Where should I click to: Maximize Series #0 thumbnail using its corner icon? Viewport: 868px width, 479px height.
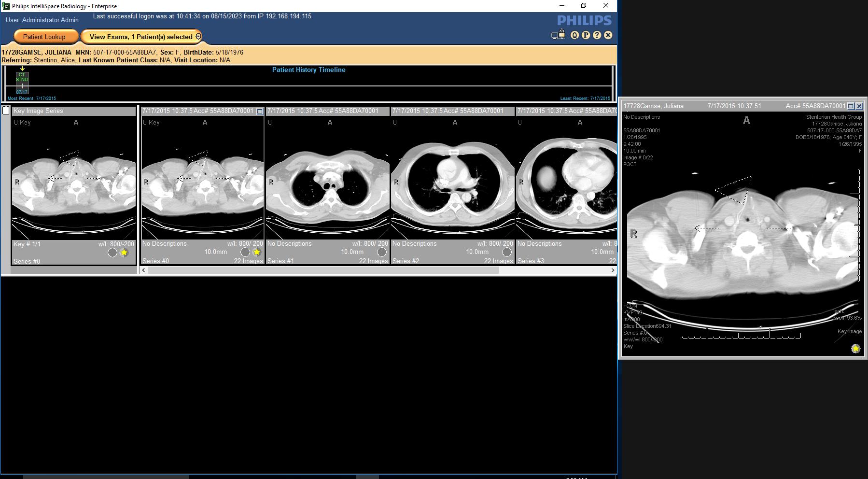(260, 111)
